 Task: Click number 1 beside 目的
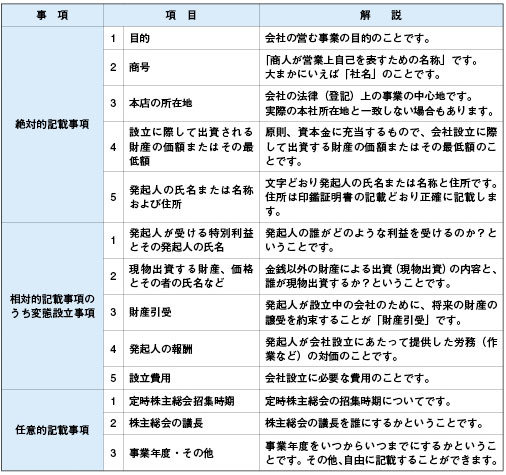[113, 38]
